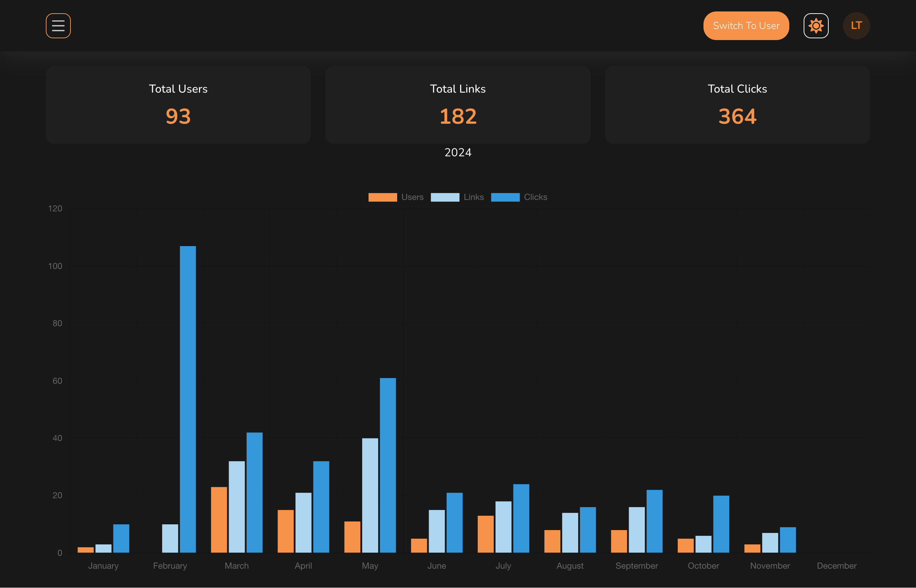The height and width of the screenshot is (588, 916).
Task: Click the tall February Clicks bar
Action: [187, 399]
